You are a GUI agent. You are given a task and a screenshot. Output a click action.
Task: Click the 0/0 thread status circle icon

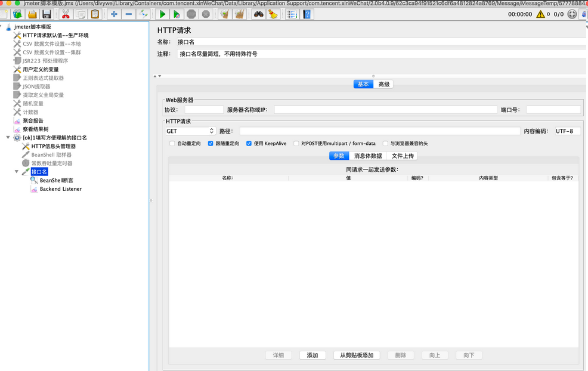[572, 14]
